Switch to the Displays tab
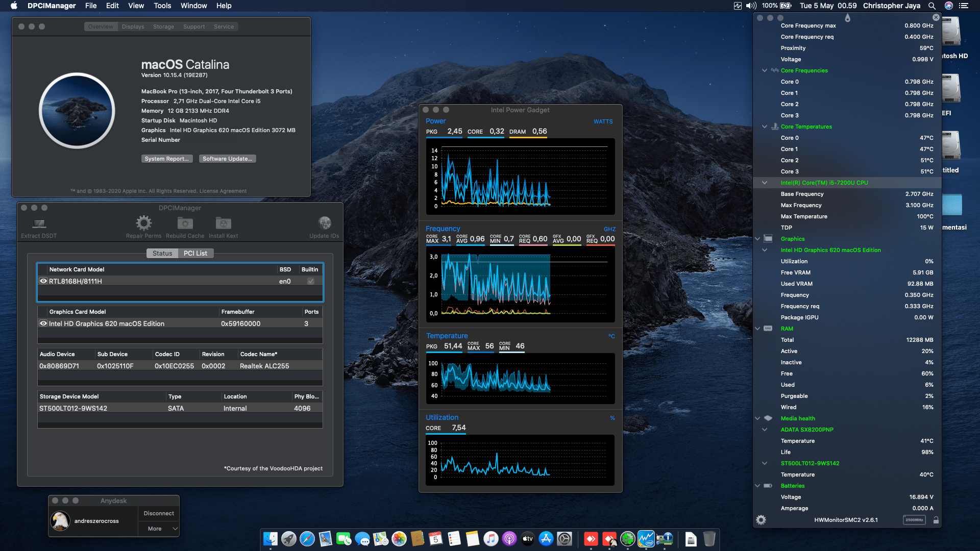 coord(133,27)
